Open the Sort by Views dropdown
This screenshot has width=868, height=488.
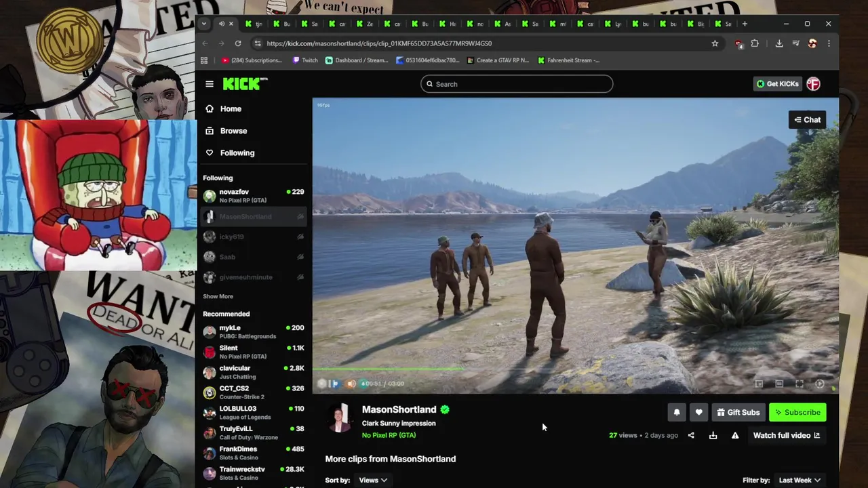click(373, 480)
